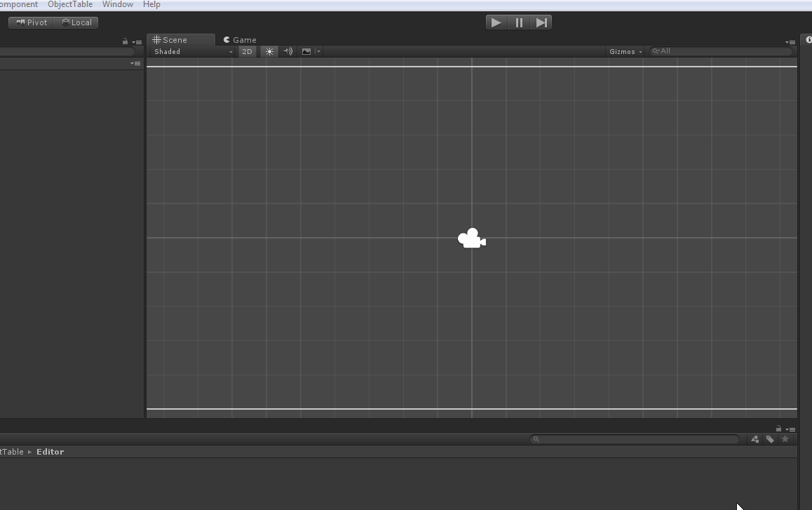Screen dimensions: 812x510
Task: Search by Label tag icon in Project
Action: click(770, 439)
